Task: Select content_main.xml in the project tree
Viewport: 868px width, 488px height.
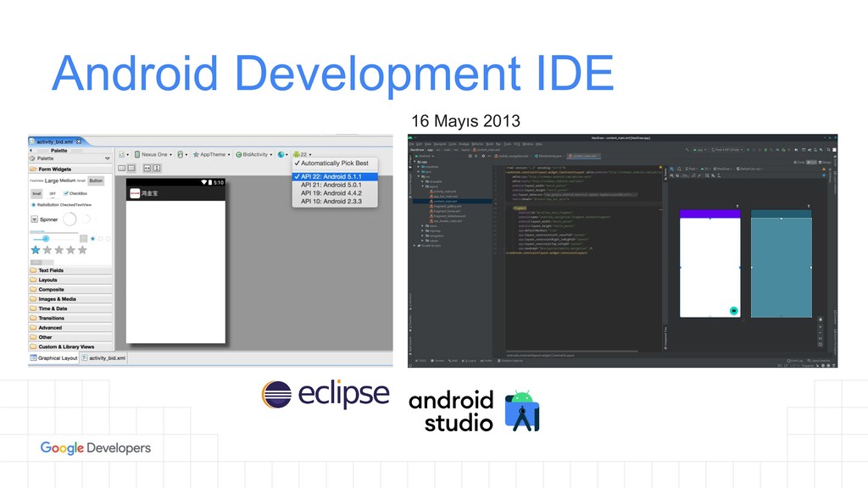Action: coord(453,201)
